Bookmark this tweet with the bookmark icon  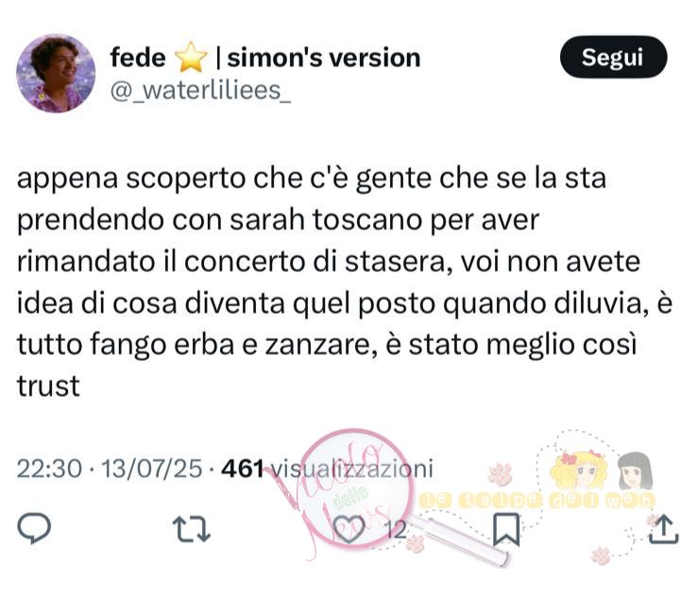pyautogui.click(x=506, y=529)
